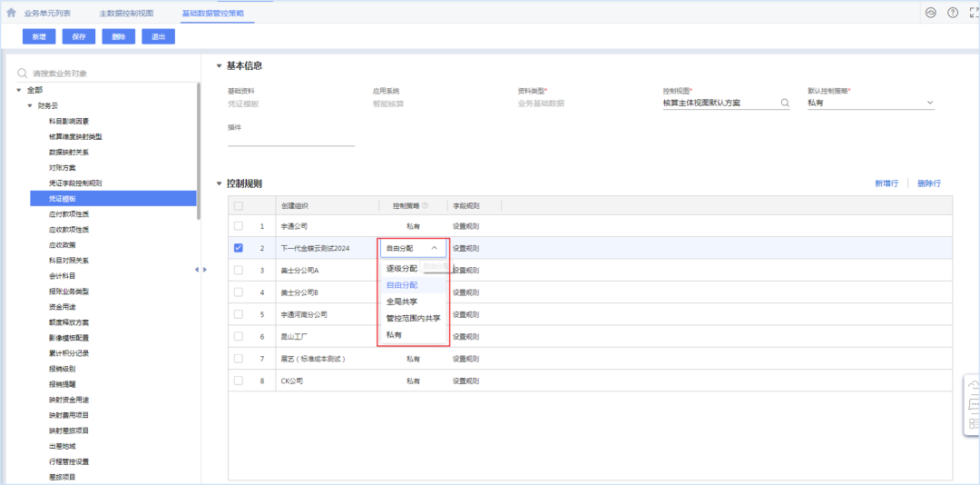Check the row for 昆山工厂
Screen dimensions: 980x485
click(238, 336)
